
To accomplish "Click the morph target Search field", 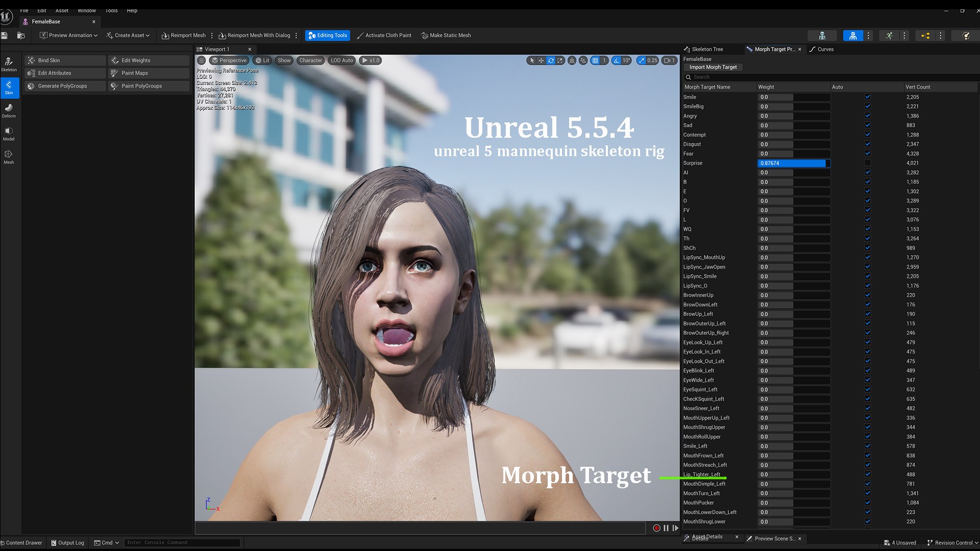I will 831,77.
